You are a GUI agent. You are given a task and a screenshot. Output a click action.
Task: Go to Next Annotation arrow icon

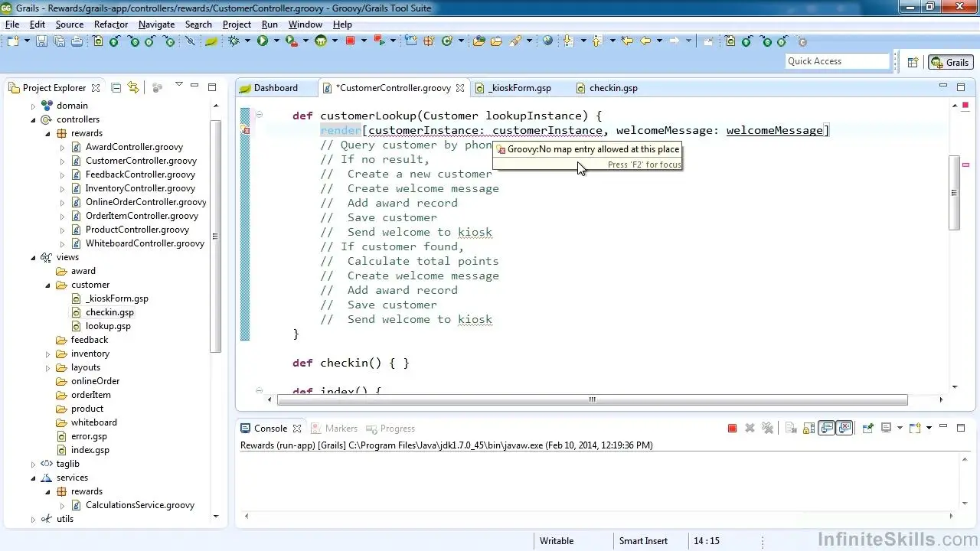[x=568, y=41]
